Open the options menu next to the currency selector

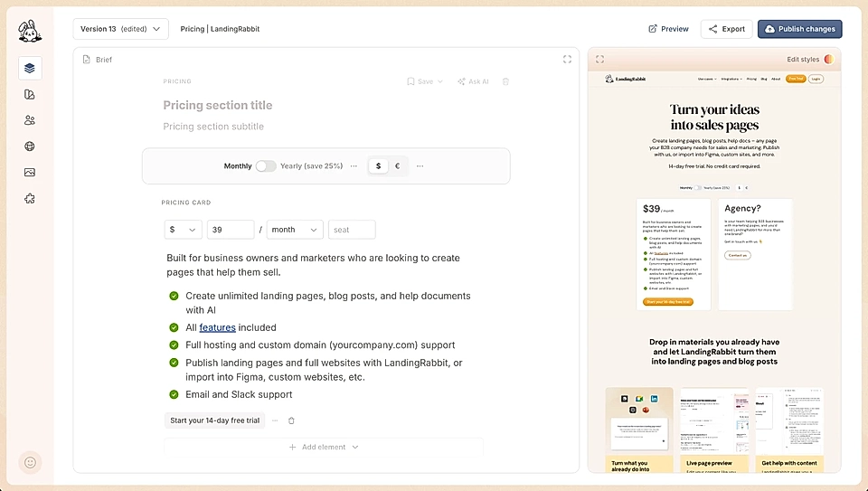click(420, 166)
